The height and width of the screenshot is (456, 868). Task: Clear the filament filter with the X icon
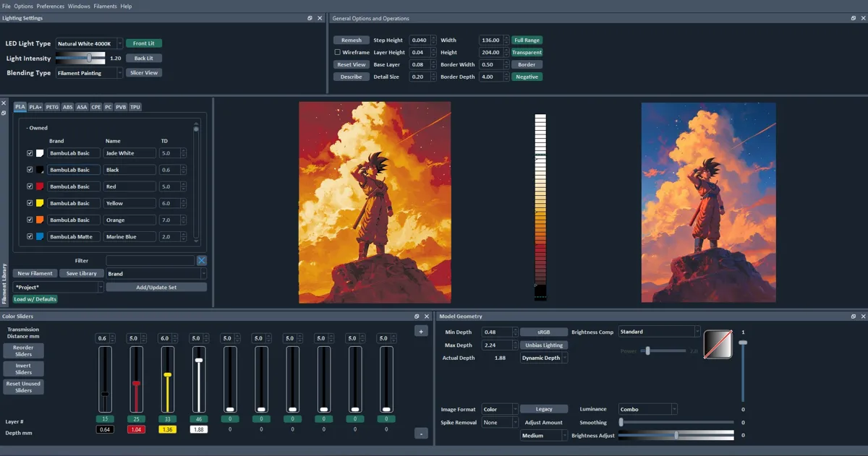(x=202, y=260)
